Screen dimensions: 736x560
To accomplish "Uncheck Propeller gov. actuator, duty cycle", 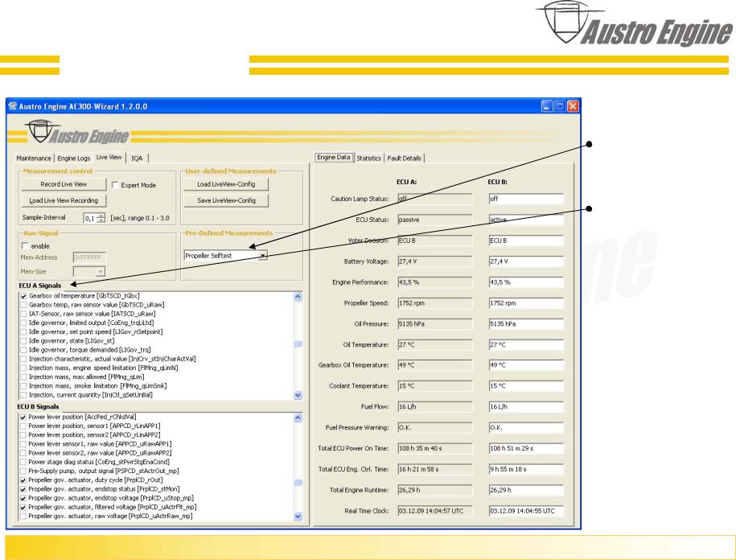I will pyautogui.click(x=23, y=480).
